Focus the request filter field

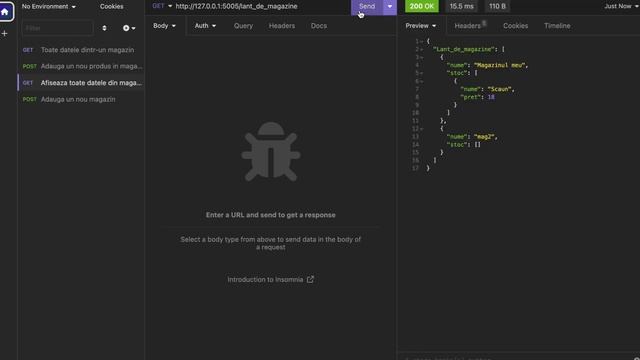57,28
